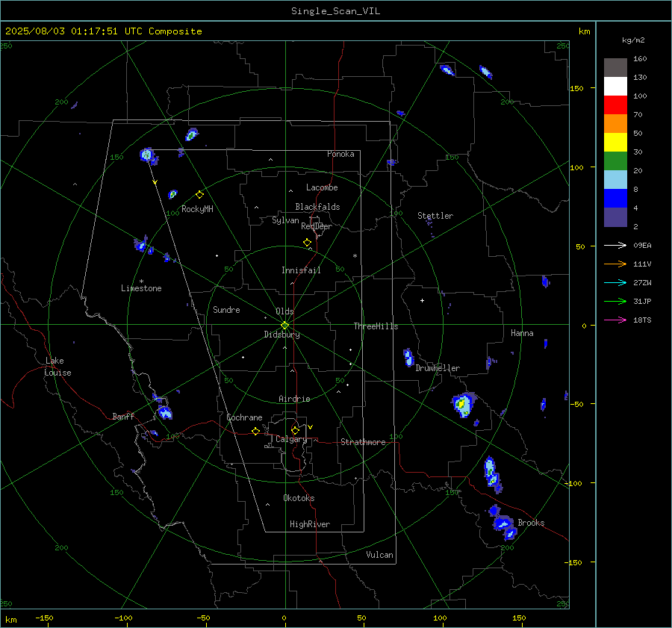This screenshot has width=672, height=628.
Task: Select the red 70-100 legend color block
Action: tap(615, 105)
